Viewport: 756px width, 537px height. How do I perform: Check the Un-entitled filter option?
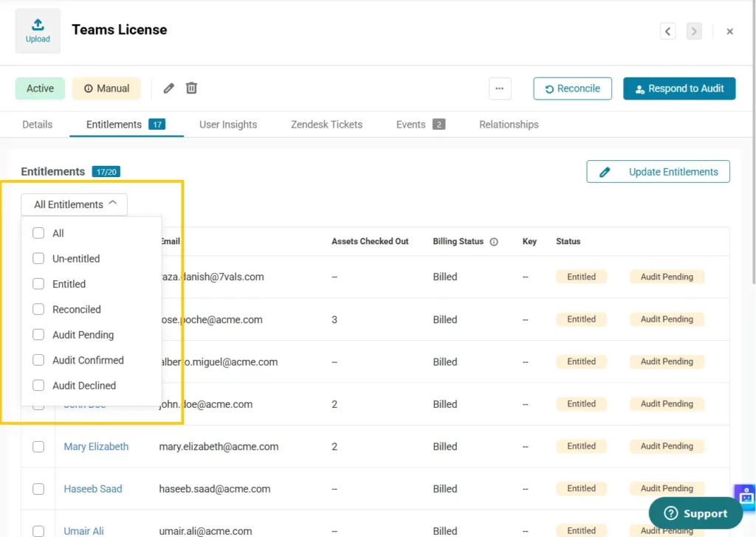38,259
